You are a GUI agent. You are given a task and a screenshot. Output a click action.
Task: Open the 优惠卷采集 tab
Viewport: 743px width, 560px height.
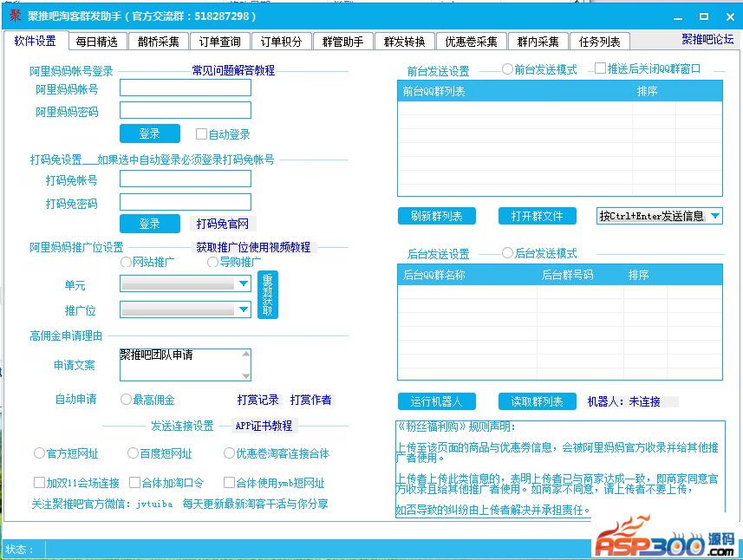pyautogui.click(x=472, y=42)
